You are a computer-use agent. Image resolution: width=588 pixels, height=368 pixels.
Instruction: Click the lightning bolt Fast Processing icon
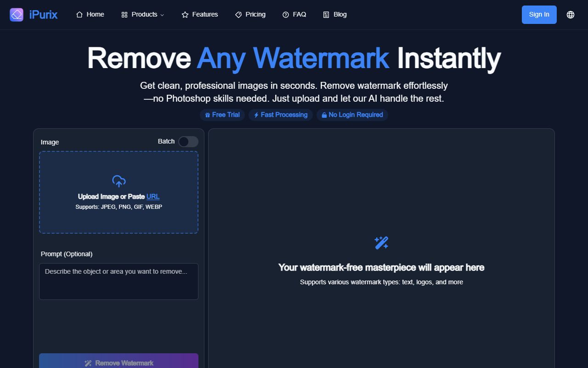click(x=256, y=115)
